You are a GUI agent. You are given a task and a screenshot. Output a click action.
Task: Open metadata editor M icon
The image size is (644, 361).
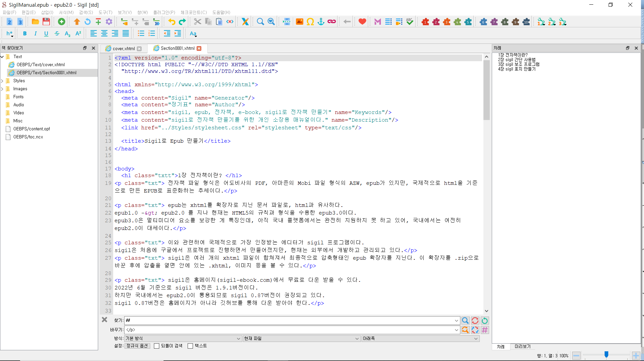click(378, 22)
